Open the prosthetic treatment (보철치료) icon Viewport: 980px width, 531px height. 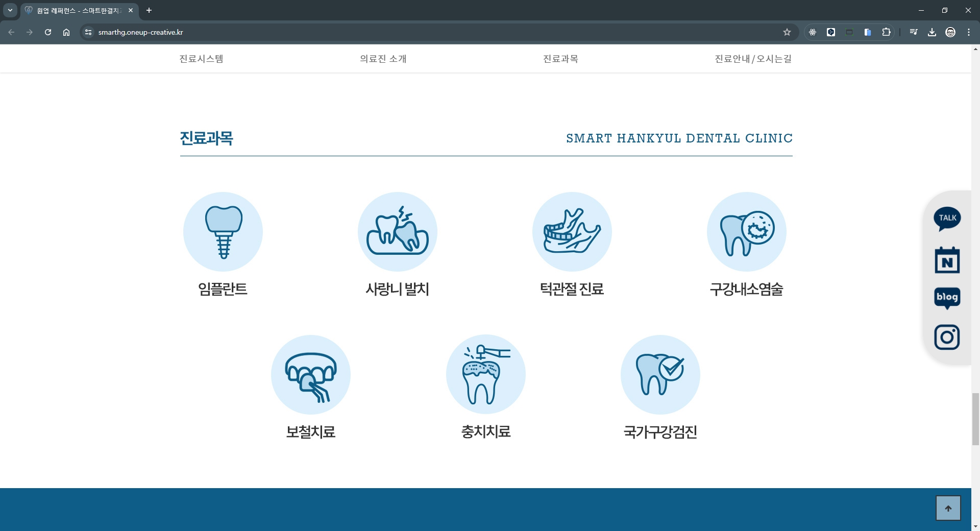pyautogui.click(x=311, y=375)
